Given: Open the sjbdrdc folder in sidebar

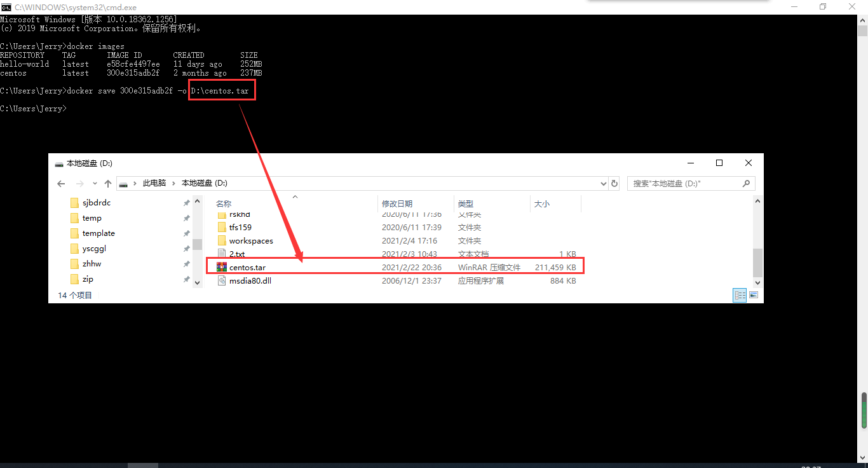Looking at the screenshot, I should (x=97, y=203).
